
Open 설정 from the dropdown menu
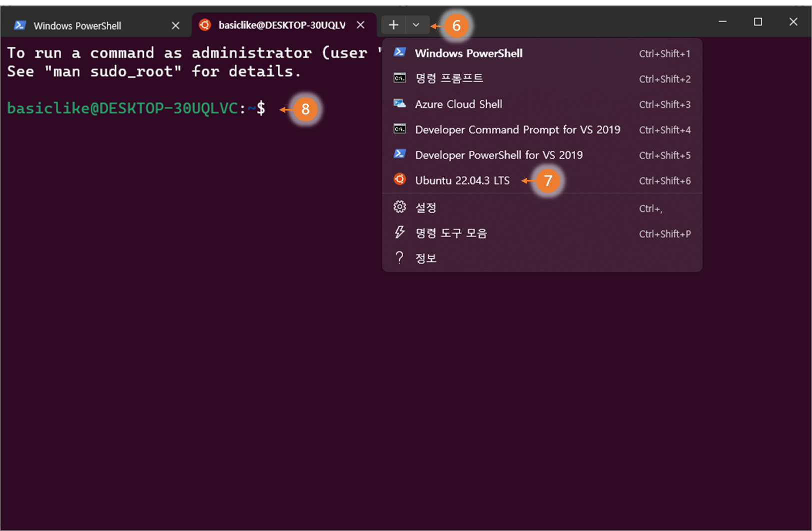tap(542, 207)
